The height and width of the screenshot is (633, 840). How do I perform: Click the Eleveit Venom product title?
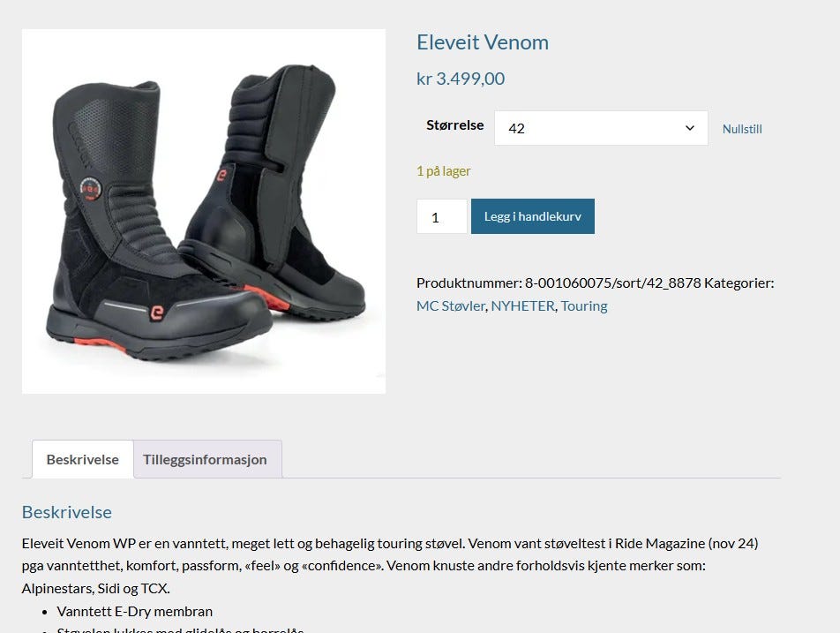[x=483, y=42]
